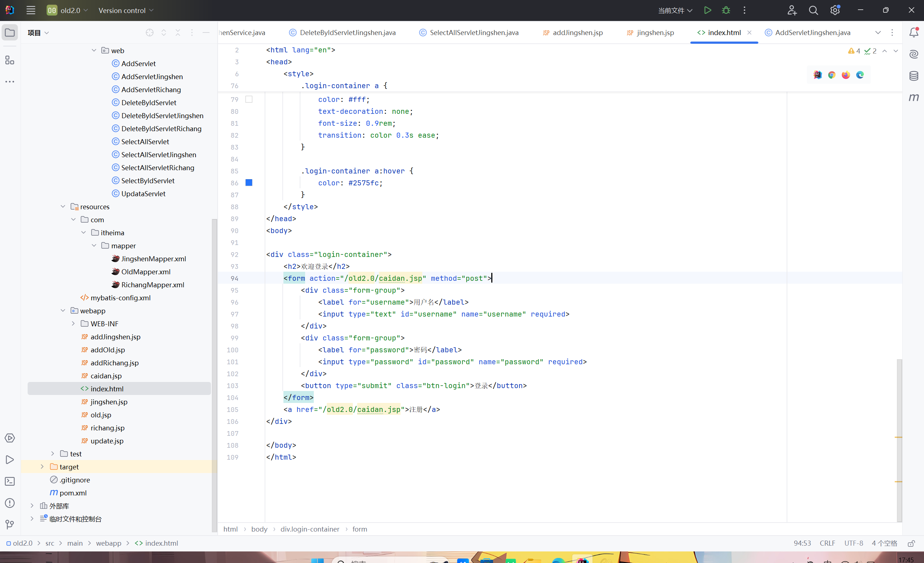Click blue color swatch on line 86
The image size is (924, 563).
[249, 182]
